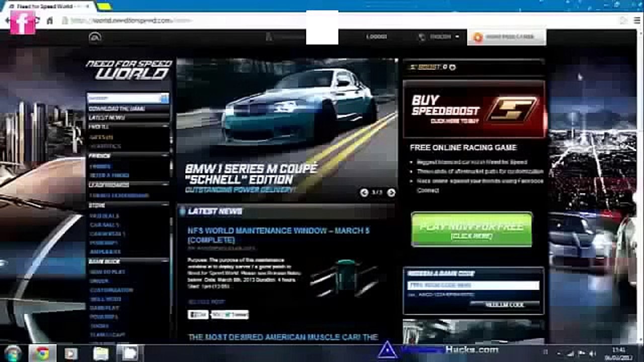Click the Log Out link in top bar
Viewport: 644px width, 362px height.
[376, 37]
